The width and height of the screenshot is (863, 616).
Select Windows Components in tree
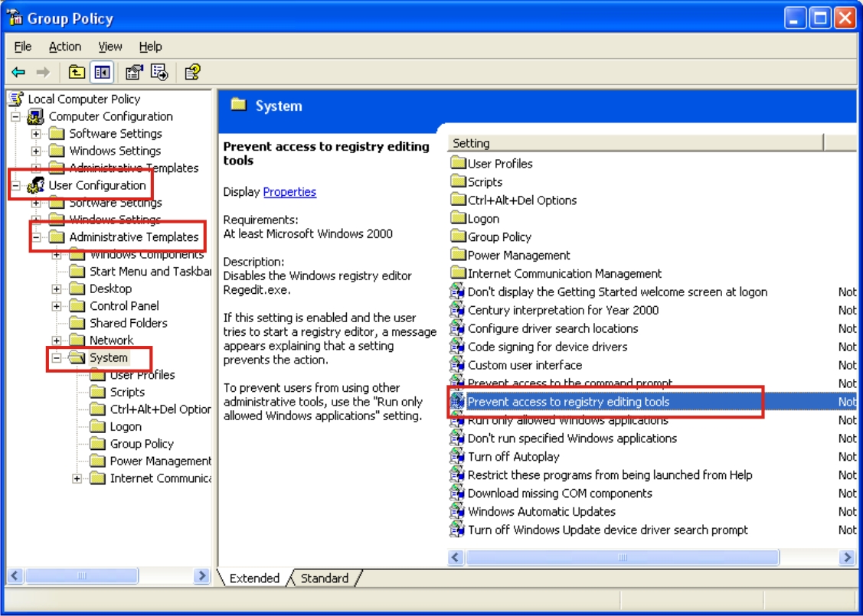[x=146, y=255]
